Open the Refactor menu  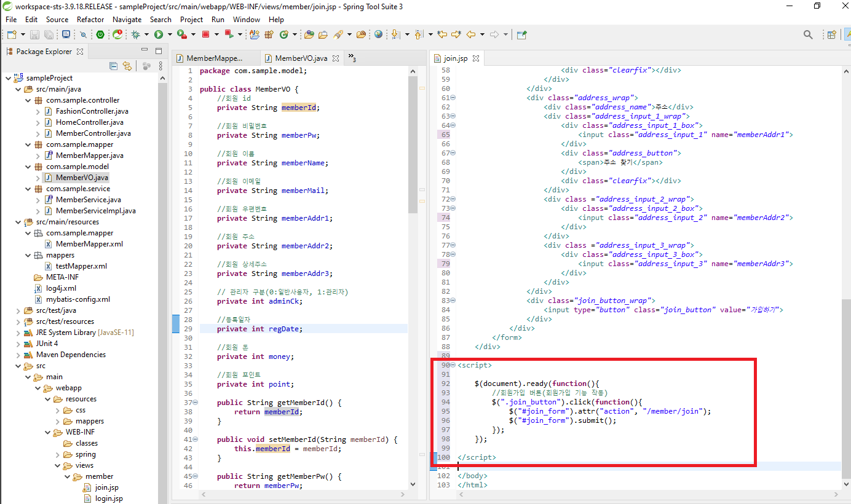[90, 19]
